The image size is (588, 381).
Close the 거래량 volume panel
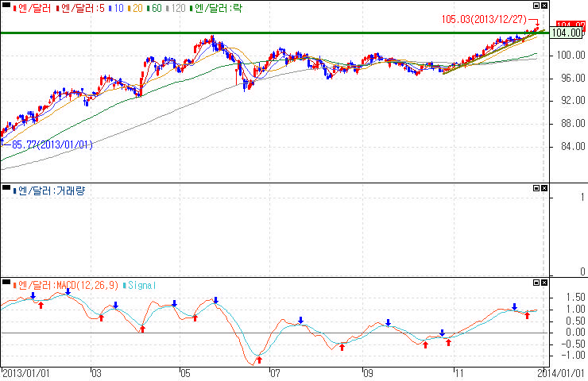click(x=544, y=189)
